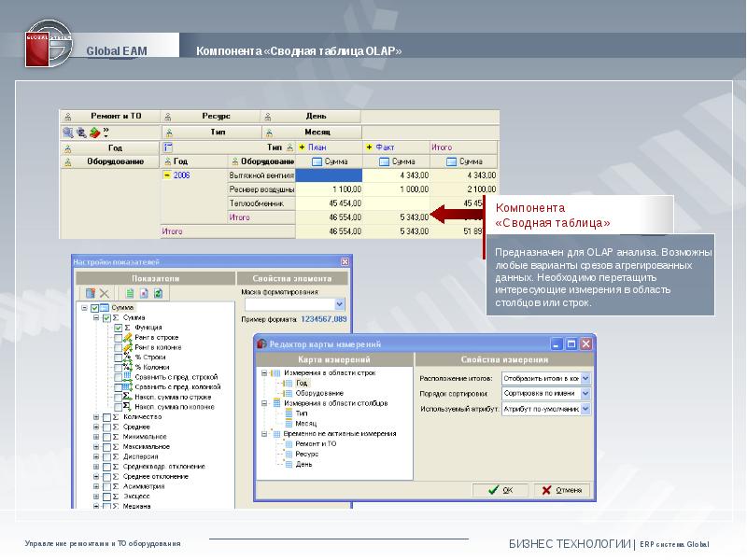Open the Порядок сортировки dropdown
The width and height of the screenshot is (747, 560).
pyautogui.click(x=585, y=394)
